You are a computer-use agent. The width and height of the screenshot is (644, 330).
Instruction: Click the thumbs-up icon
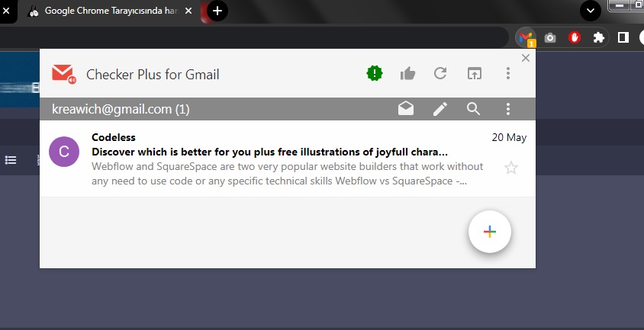[x=407, y=74]
